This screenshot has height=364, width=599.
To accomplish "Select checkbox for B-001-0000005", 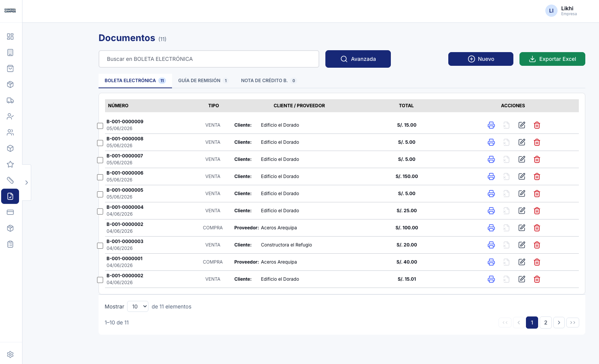I will pyautogui.click(x=100, y=194).
